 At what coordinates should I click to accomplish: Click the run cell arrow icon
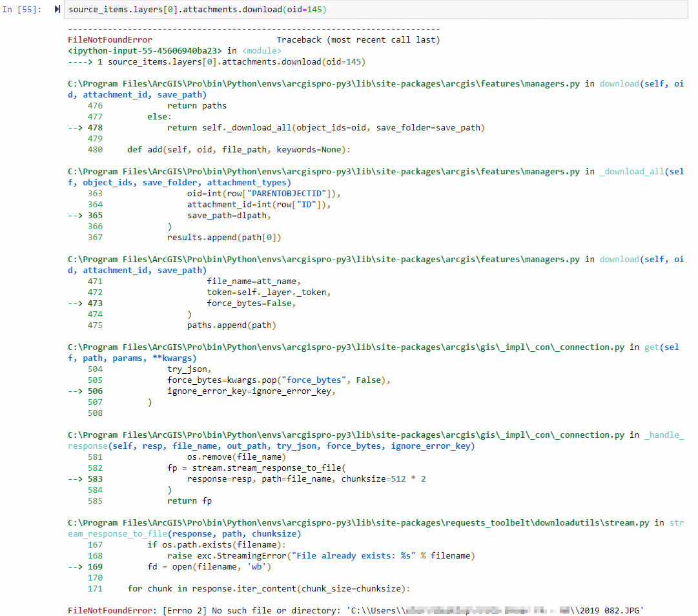pyautogui.click(x=57, y=9)
